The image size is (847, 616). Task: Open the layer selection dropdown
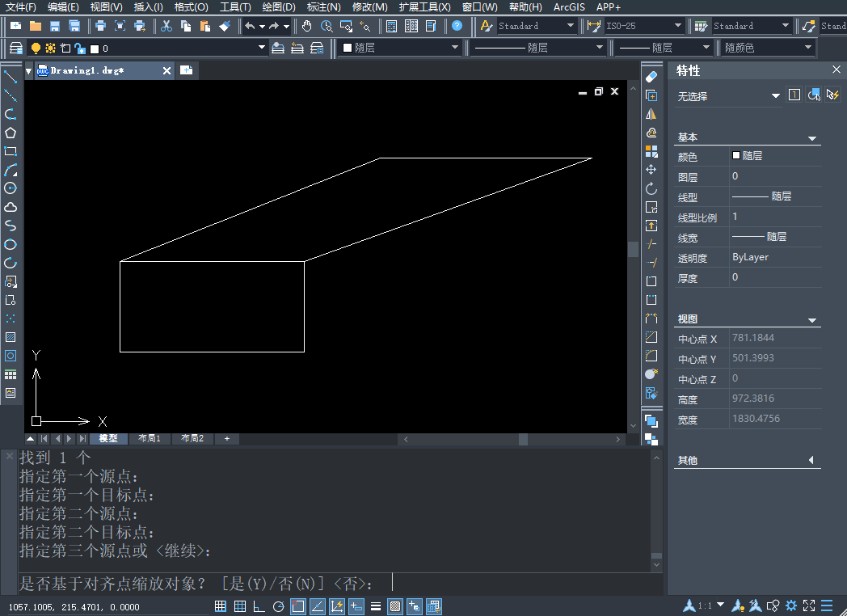tap(261, 48)
